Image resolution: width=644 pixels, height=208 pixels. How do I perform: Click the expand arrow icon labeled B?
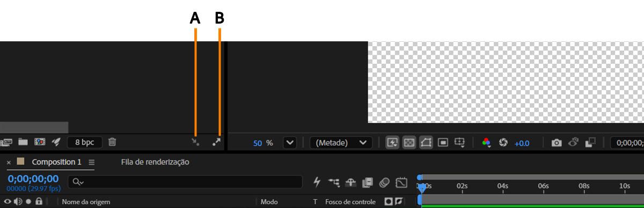216,142
